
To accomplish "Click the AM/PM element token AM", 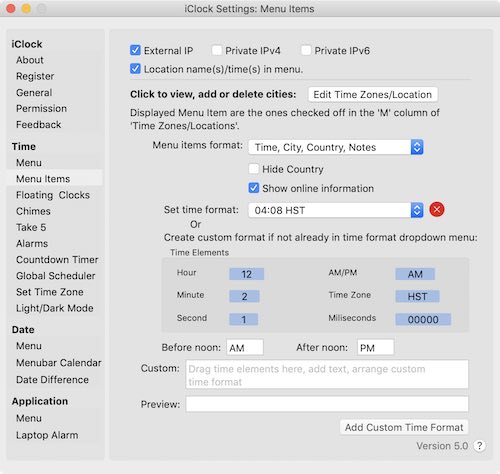I will click(x=415, y=274).
